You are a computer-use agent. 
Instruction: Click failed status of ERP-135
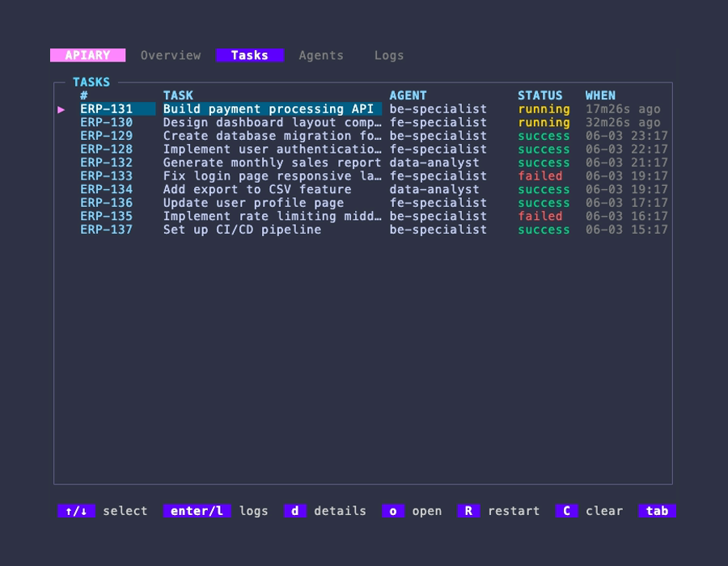click(540, 216)
